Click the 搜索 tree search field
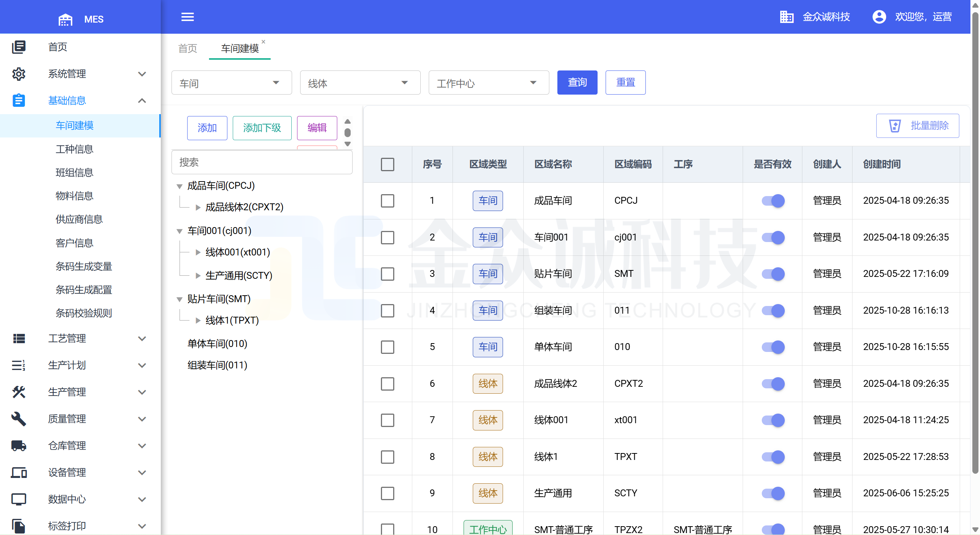 coord(262,162)
